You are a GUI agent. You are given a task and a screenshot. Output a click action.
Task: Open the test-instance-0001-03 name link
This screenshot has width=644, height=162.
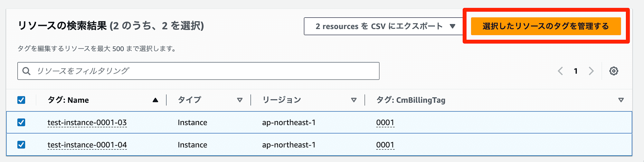click(x=87, y=122)
